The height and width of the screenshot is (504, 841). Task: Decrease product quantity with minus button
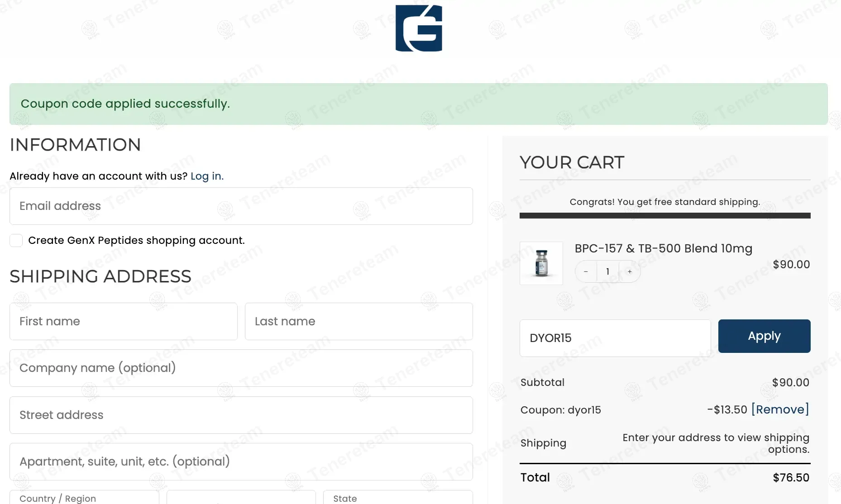click(x=586, y=271)
